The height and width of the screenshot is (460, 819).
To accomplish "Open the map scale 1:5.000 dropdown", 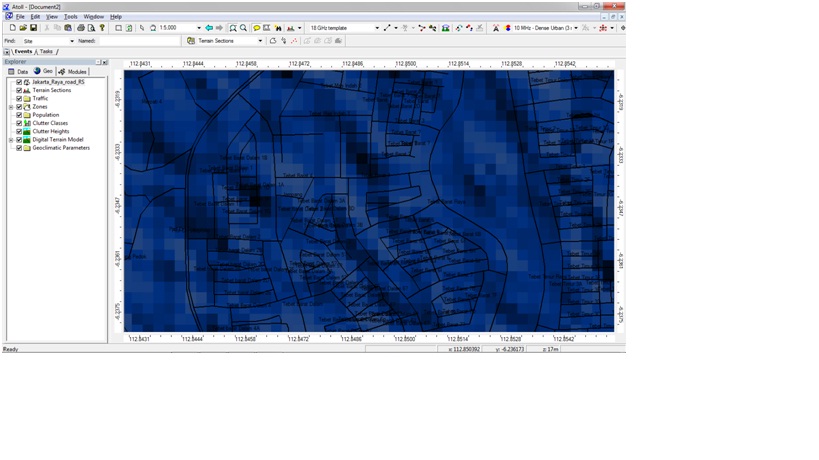I will (199, 28).
